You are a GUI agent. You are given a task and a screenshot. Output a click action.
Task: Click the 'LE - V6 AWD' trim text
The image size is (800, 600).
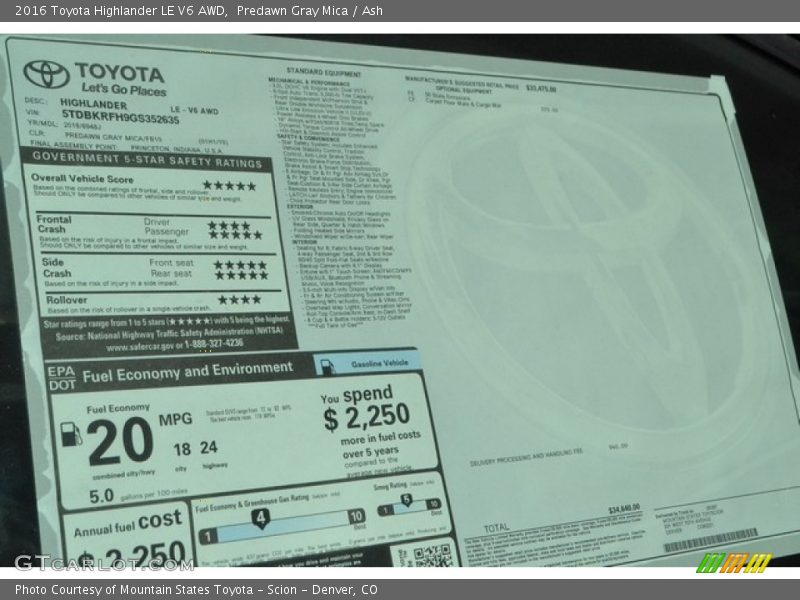pyautogui.click(x=194, y=110)
